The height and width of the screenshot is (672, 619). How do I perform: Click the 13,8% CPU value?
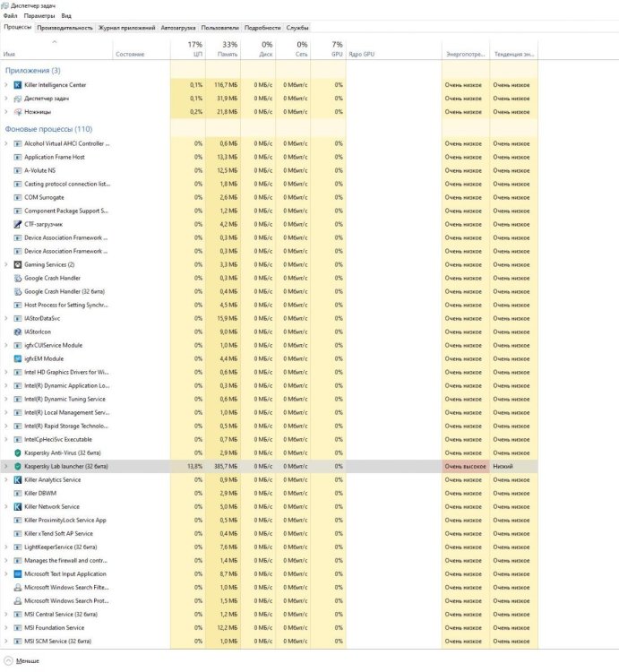(195, 466)
